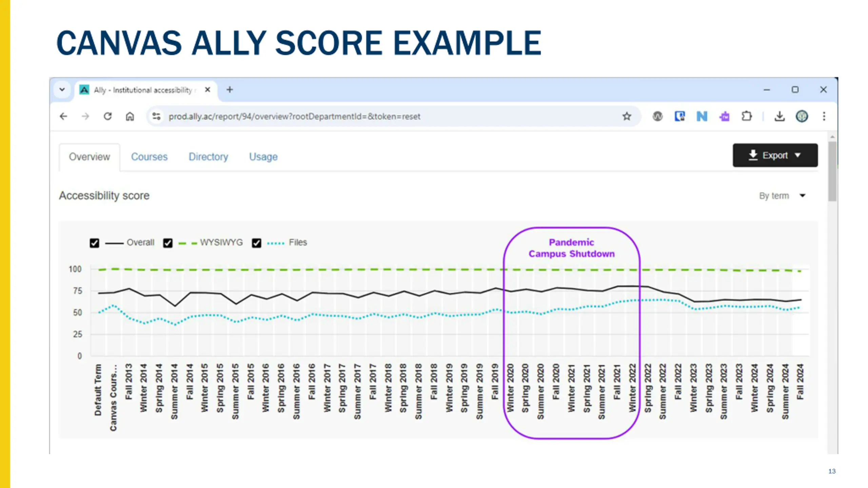Uncheck the Overall series checkbox
868x488 pixels.
coord(94,243)
